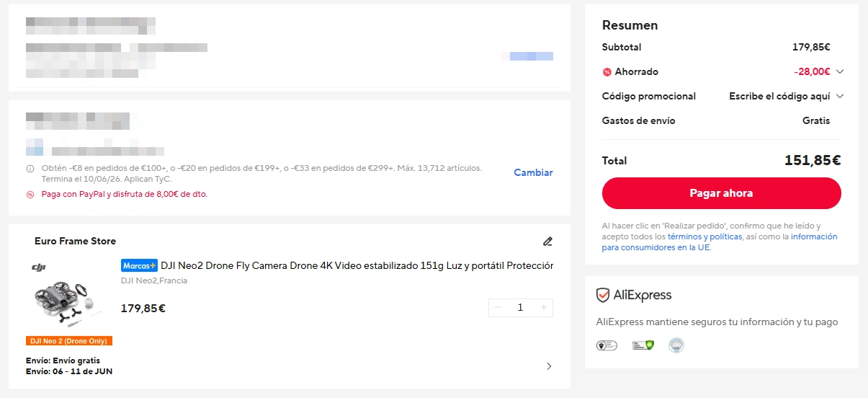Click the first security certification badge
Image resolution: width=868 pixels, height=398 pixels.
pyautogui.click(x=607, y=345)
